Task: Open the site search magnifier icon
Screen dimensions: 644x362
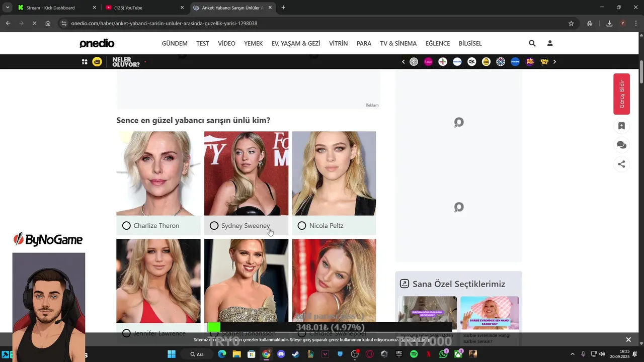Action: 532,43
